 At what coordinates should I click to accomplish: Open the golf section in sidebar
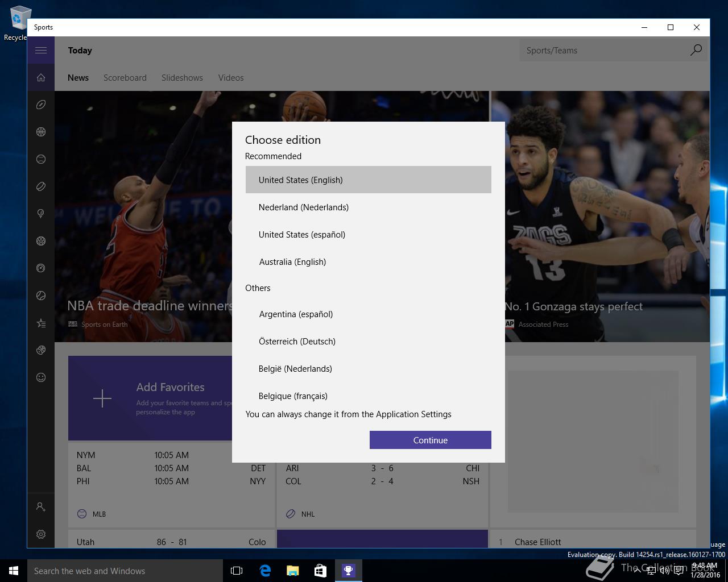coord(41,214)
